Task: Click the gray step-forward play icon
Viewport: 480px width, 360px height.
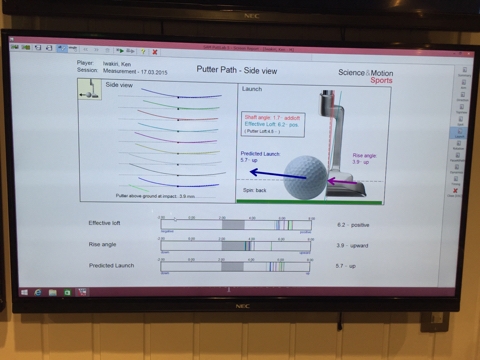Action: [130, 51]
